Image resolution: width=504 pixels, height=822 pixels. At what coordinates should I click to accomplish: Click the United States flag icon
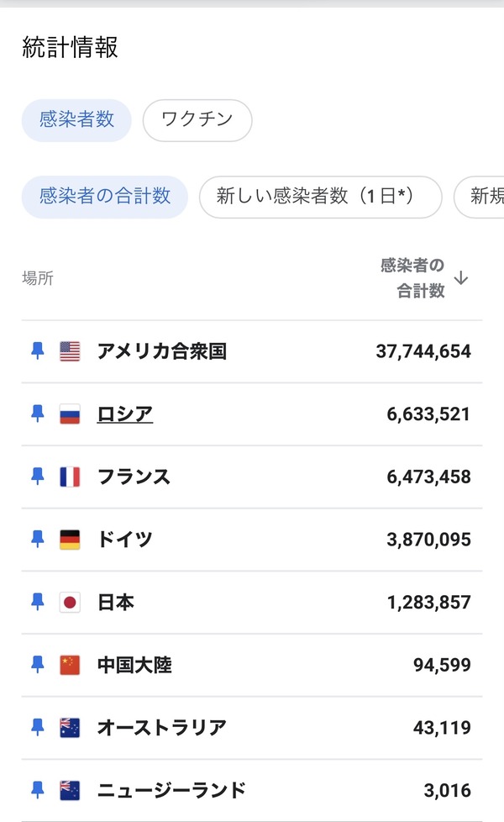coord(70,351)
